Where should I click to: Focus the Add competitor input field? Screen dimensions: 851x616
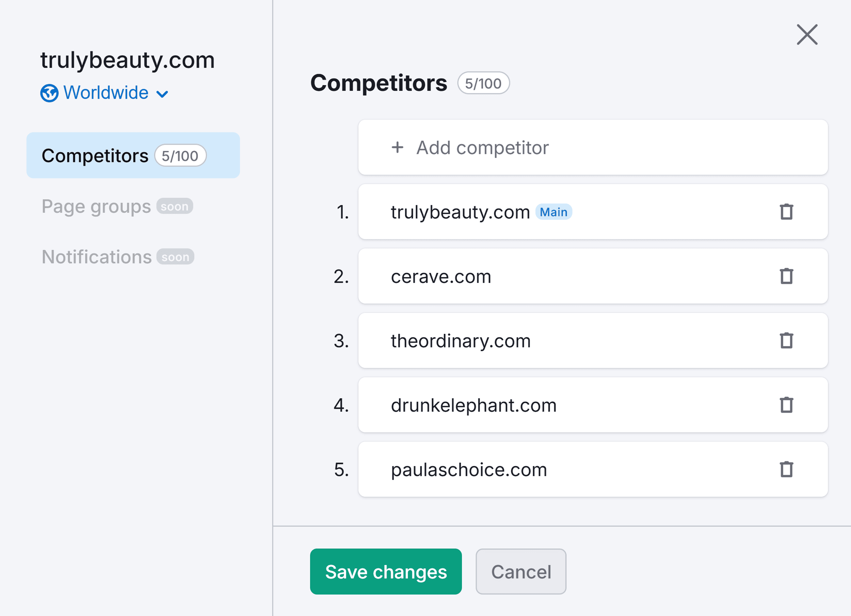[593, 147]
